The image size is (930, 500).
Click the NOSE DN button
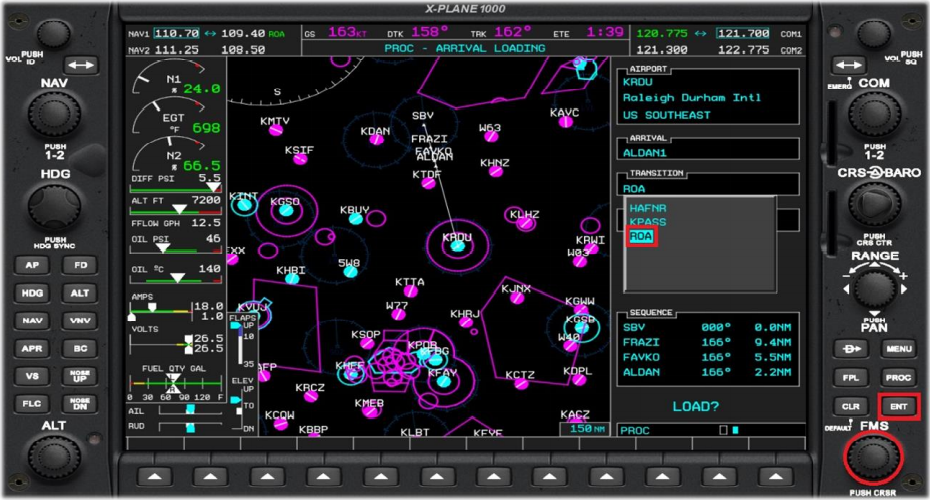point(80,404)
